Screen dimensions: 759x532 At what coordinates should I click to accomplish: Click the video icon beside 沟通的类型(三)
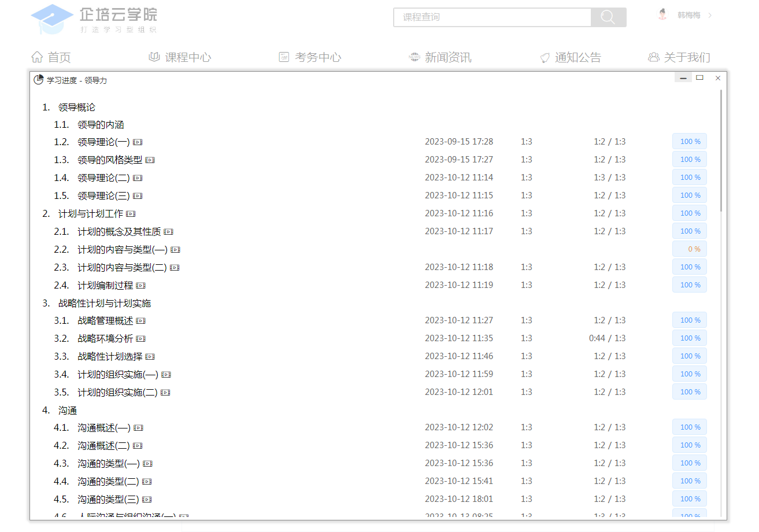pyautogui.click(x=147, y=500)
